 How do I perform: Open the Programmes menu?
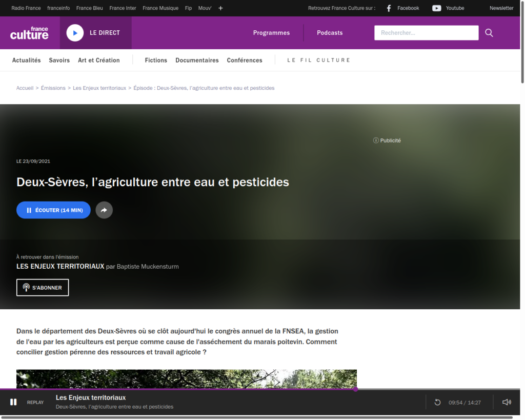coord(271,33)
